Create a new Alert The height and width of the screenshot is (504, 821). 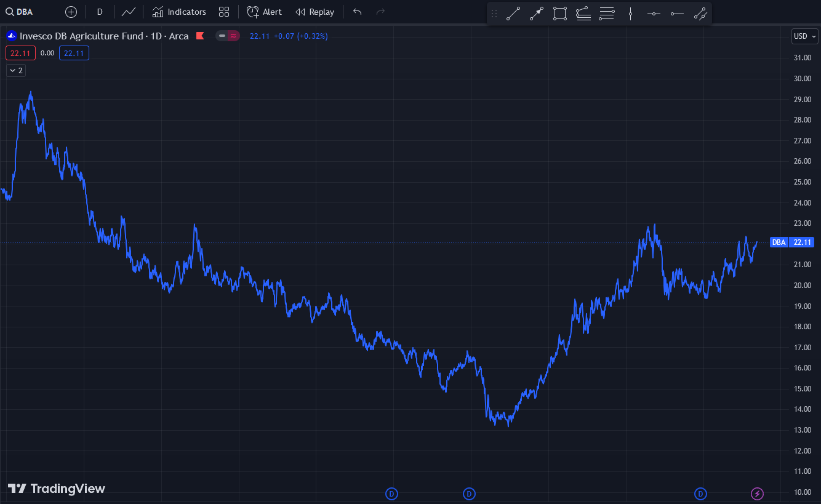pos(264,12)
